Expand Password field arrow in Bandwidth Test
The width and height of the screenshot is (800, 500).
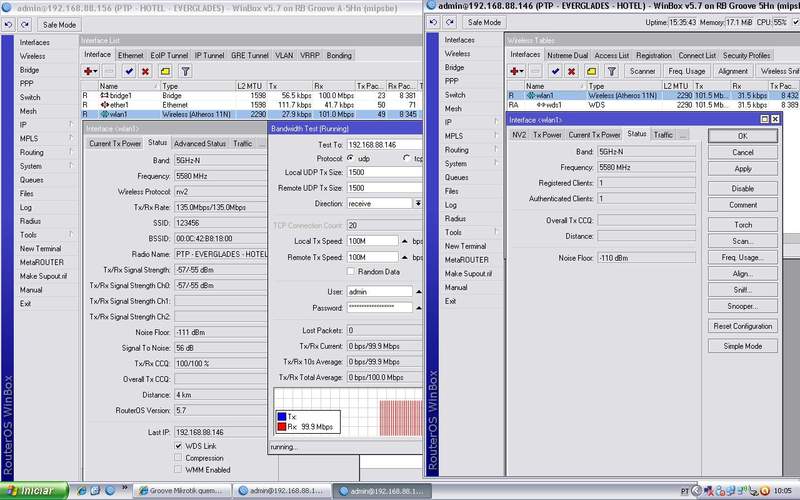coord(418,308)
